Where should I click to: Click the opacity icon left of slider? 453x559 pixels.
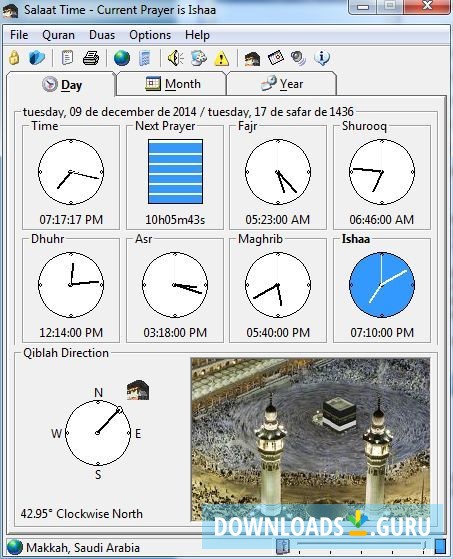tap(283, 547)
